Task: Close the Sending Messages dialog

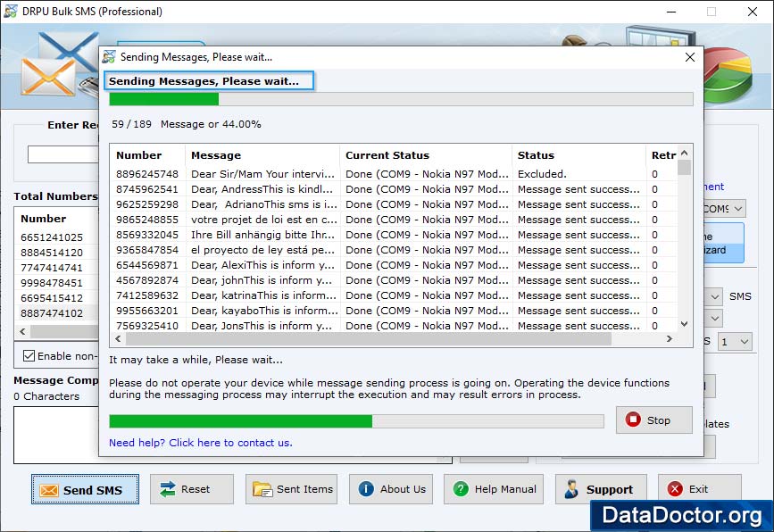Action: coord(690,57)
